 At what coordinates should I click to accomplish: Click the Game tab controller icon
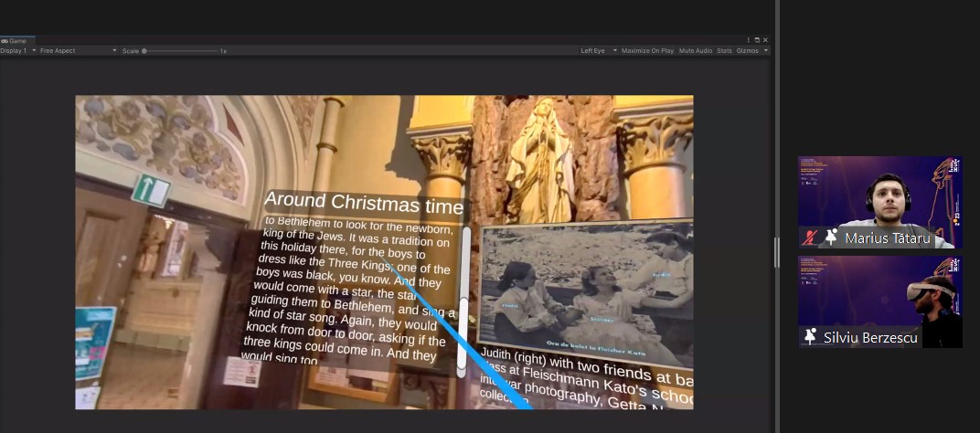tap(5, 41)
